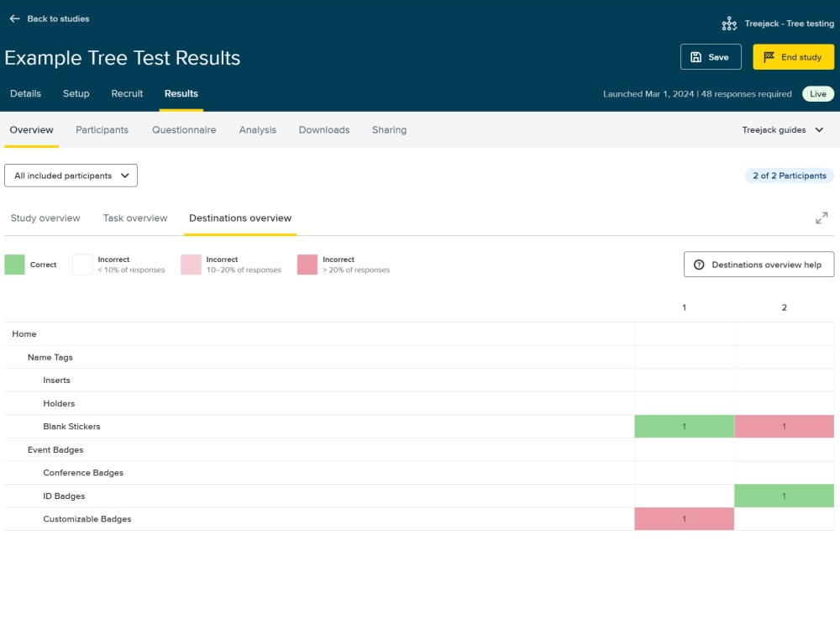Screen dimensions: 840x630
Task: Open Destinations overview help
Action: click(x=759, y=265)
